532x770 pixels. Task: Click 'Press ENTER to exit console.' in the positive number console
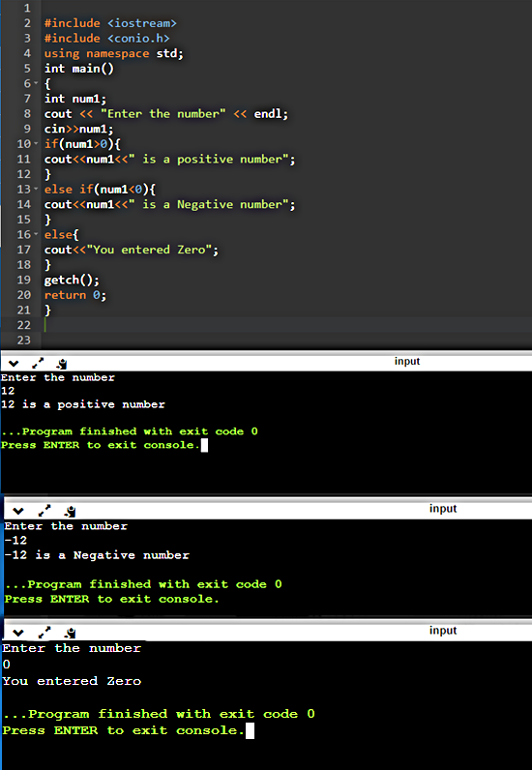click(101, 445)
